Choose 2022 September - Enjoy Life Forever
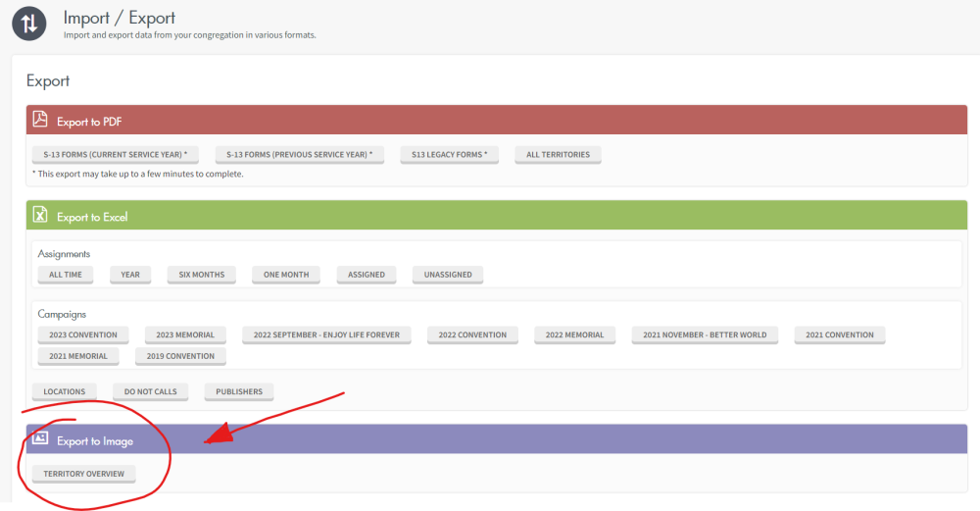 click(x=326, y=335)
